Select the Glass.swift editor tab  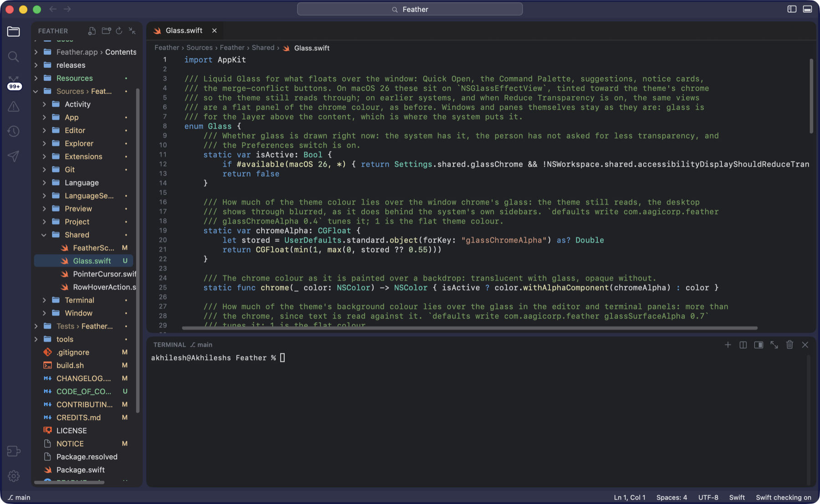184,31
